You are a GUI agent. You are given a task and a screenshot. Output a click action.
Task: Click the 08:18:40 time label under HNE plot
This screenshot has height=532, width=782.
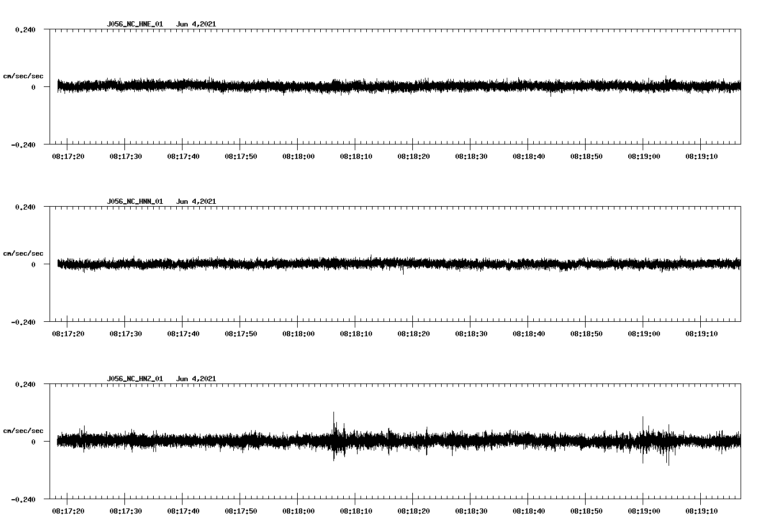(529, 157)
